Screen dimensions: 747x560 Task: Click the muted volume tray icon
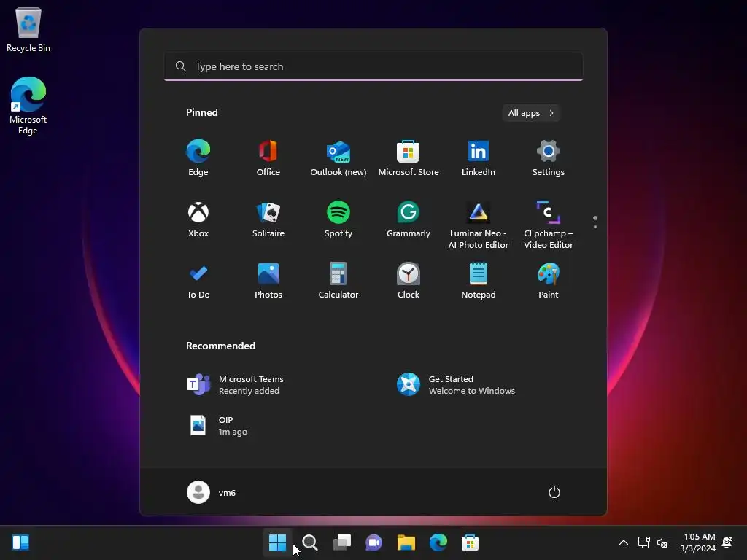pos(662,542)
